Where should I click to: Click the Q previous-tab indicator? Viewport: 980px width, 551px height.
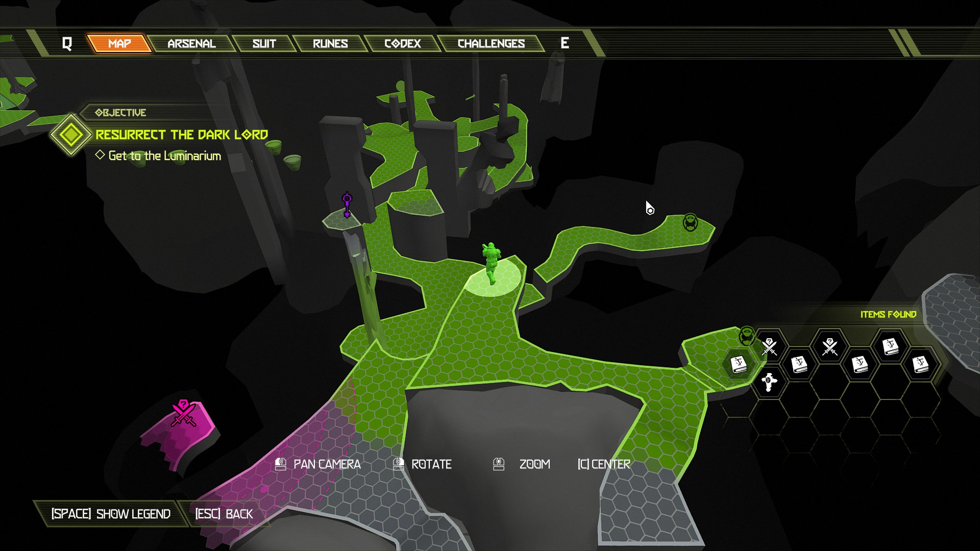click(x=67, y=43)
